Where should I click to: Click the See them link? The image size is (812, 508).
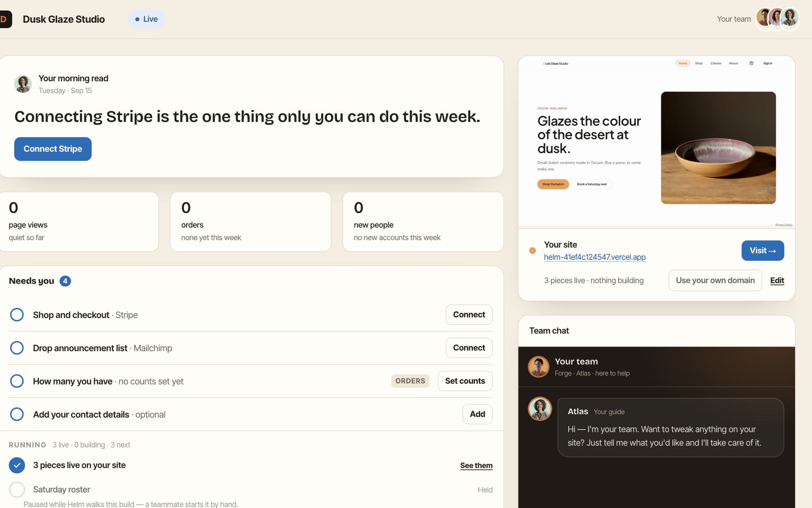[476, 465]
